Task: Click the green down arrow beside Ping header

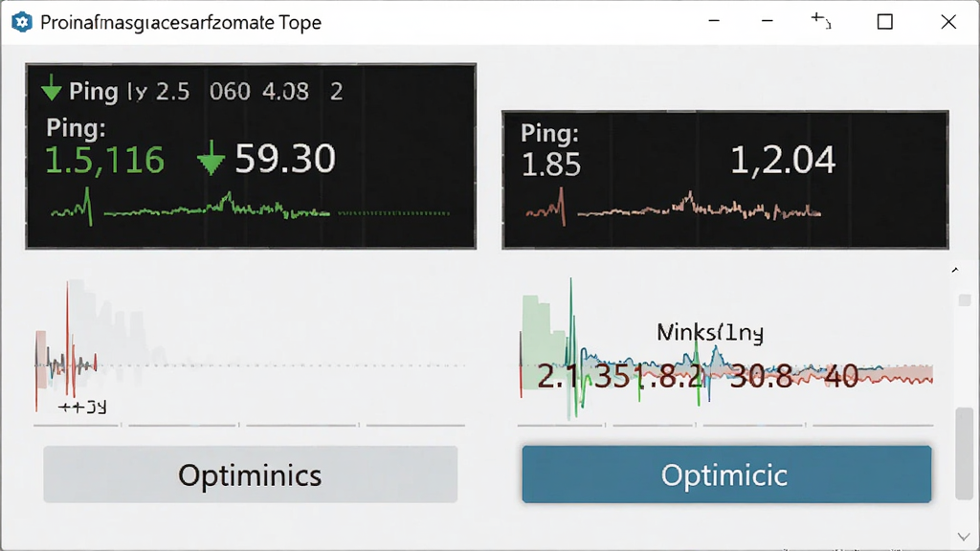Action: tap(52, 88)
